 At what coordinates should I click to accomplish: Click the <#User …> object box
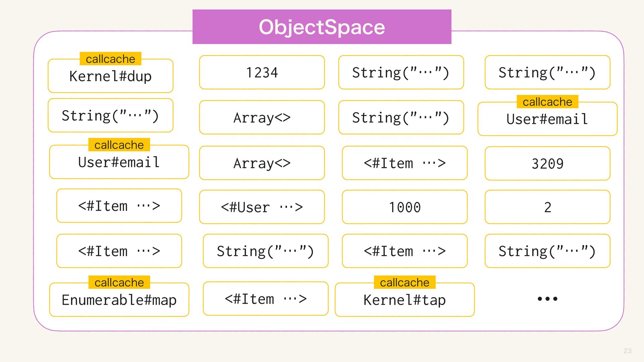coord(262,207)
